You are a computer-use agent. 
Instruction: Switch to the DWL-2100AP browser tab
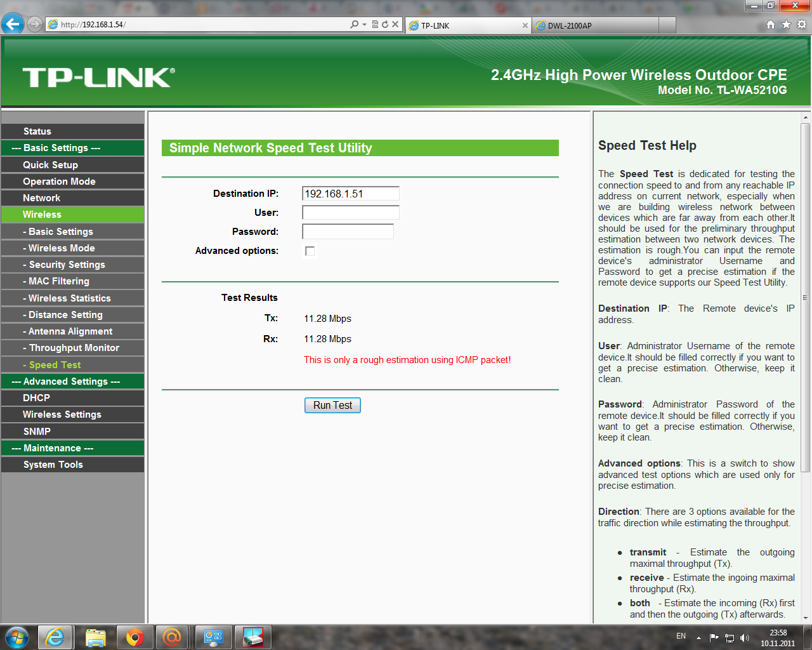(x=595, y=25)
